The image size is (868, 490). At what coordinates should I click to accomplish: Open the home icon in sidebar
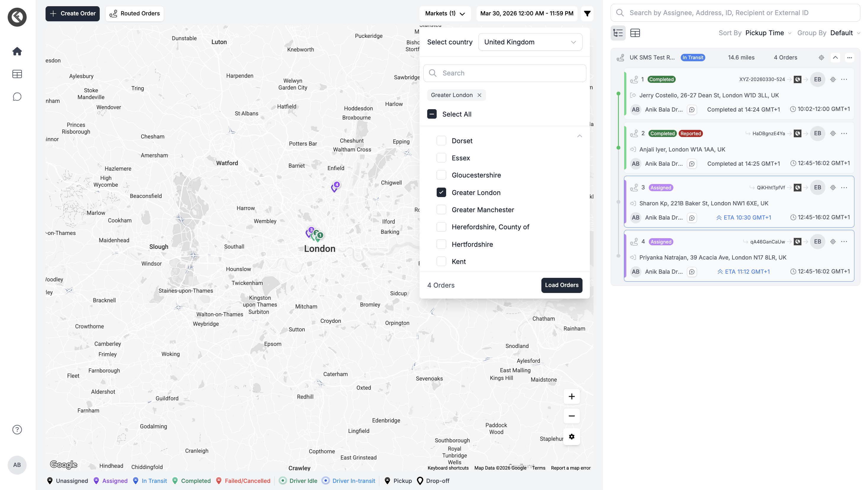coord(17,51)
